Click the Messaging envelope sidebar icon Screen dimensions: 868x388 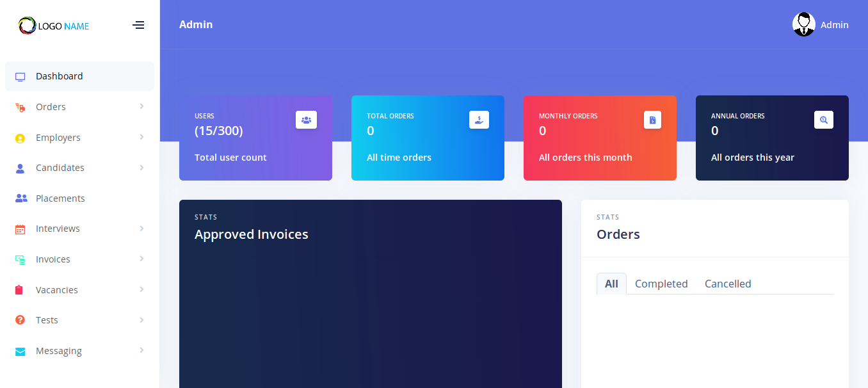point(20,352)
